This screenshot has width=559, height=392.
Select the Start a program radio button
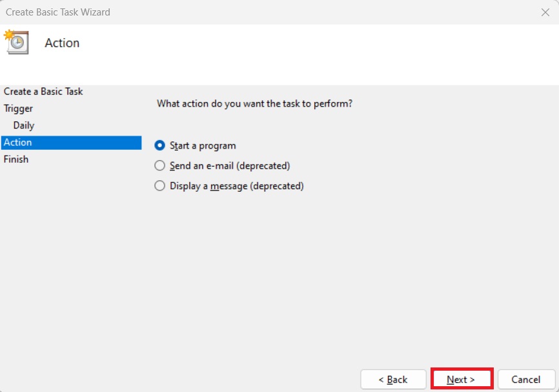point(160,146)
